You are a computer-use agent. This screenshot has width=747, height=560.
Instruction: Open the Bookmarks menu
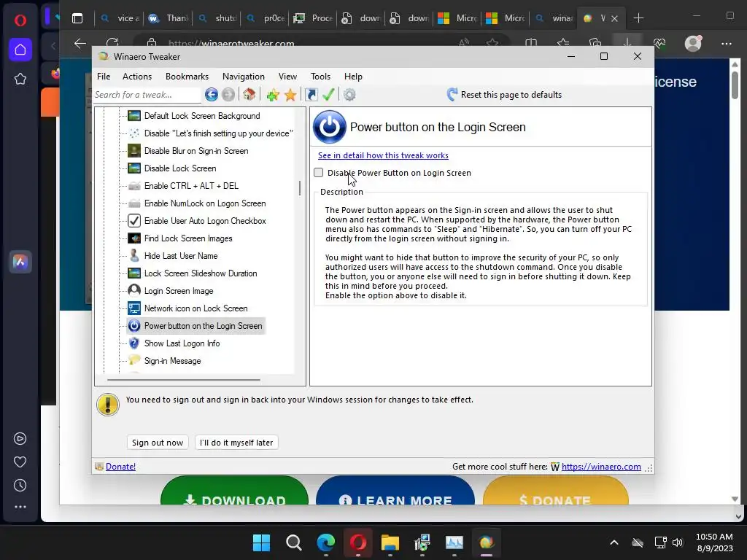[x=187, y=77]
